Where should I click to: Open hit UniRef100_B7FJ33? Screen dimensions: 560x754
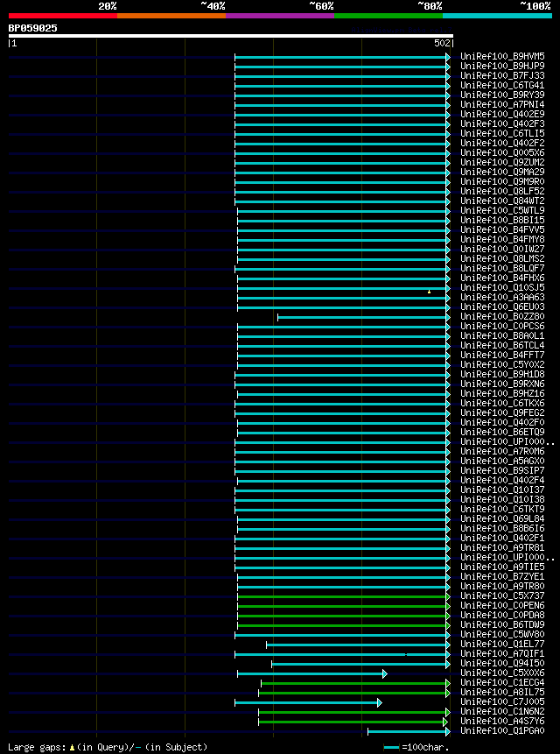(502, 76)
